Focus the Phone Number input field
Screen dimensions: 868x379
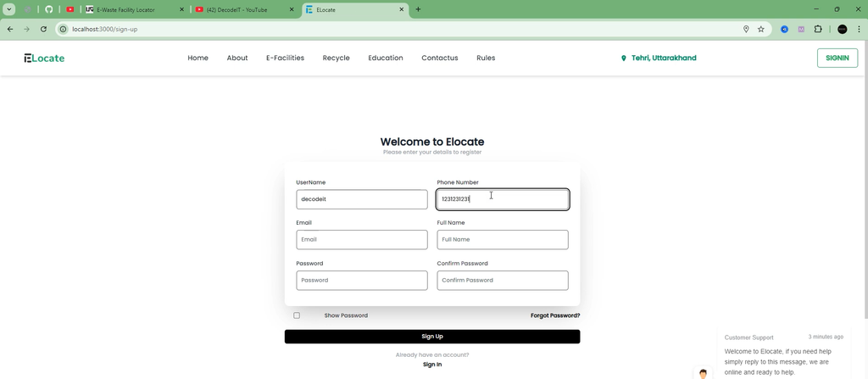tap(503, 199)
